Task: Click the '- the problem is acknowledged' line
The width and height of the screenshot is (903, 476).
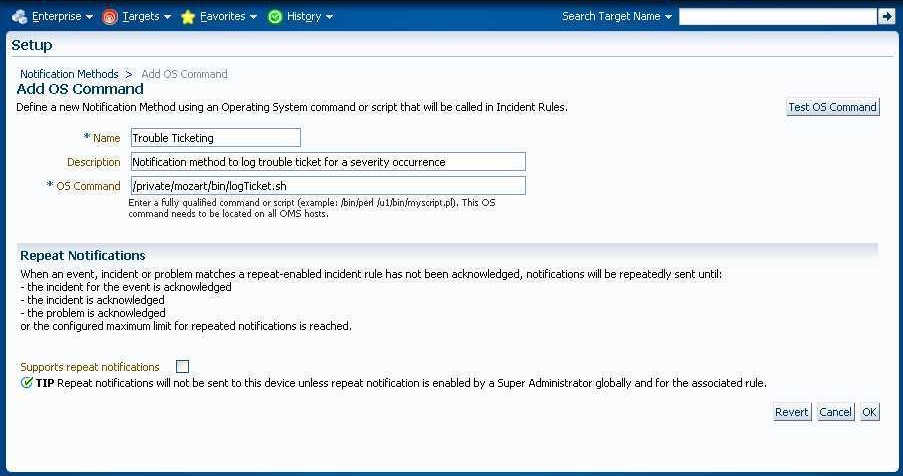Action: [x=93, y=313]
